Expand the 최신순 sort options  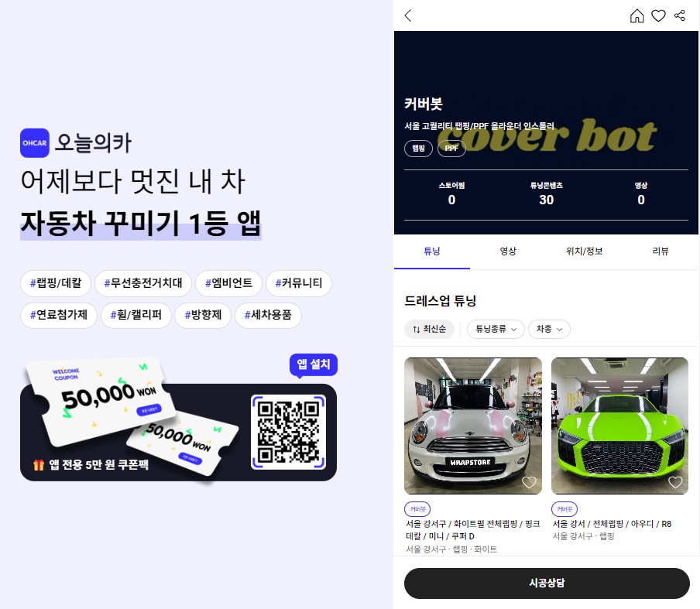tap(431, 329)
